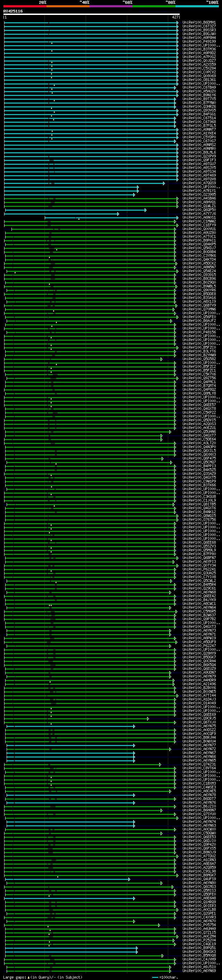Select label UniRef100_P25204
The width and height of the screenshot is (222, 980).
[x=199, y=940]
